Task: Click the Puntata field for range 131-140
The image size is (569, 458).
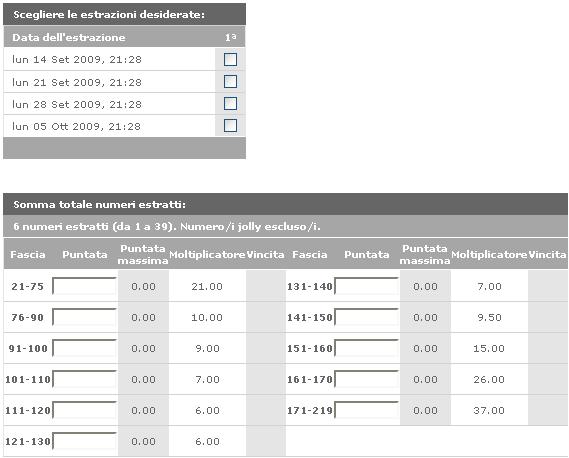Action: tap(367, 286)
